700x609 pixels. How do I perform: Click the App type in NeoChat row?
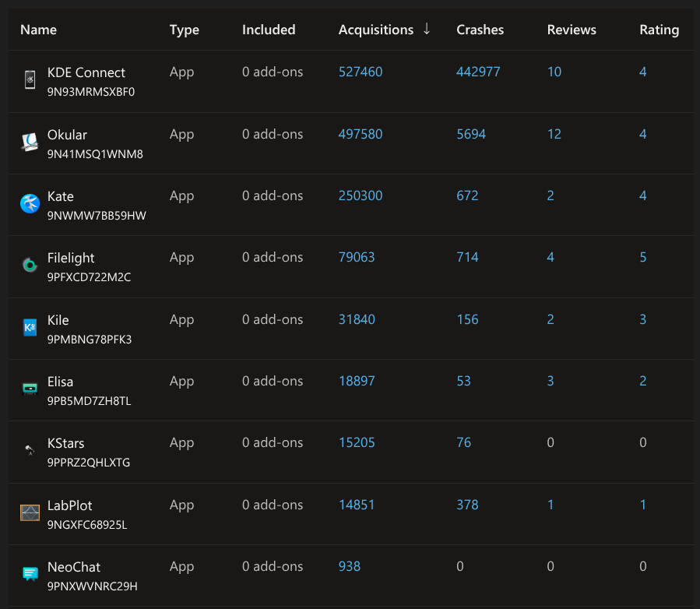pos(181,567)
